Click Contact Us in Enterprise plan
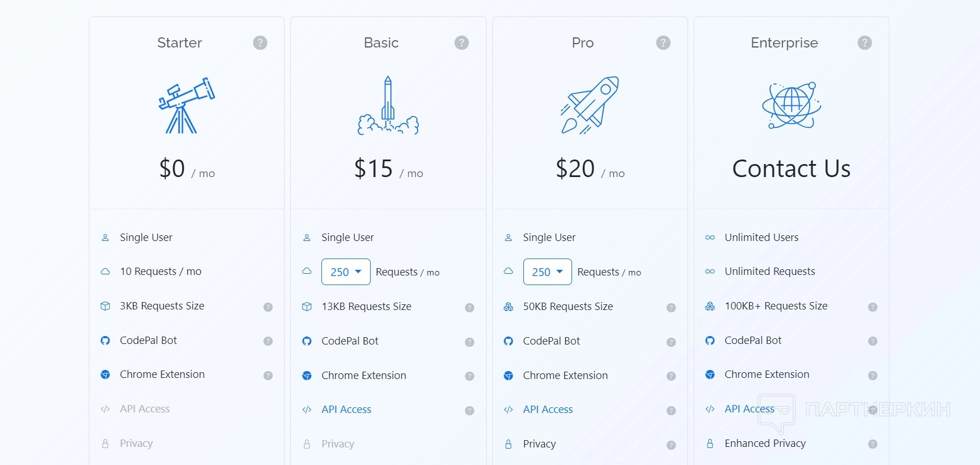This screenshot has height=465, width=980. (x=791, y=169)
